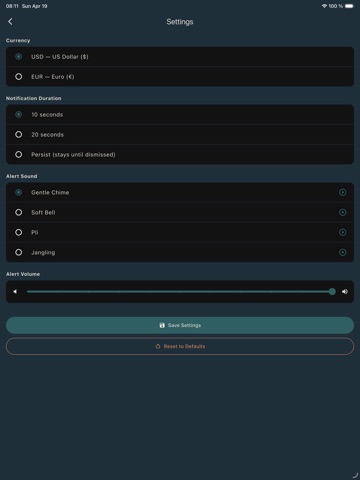This screenshot has width=360, height=480.
Task: Play preview for the Pli sound
Action: point(342,232)
